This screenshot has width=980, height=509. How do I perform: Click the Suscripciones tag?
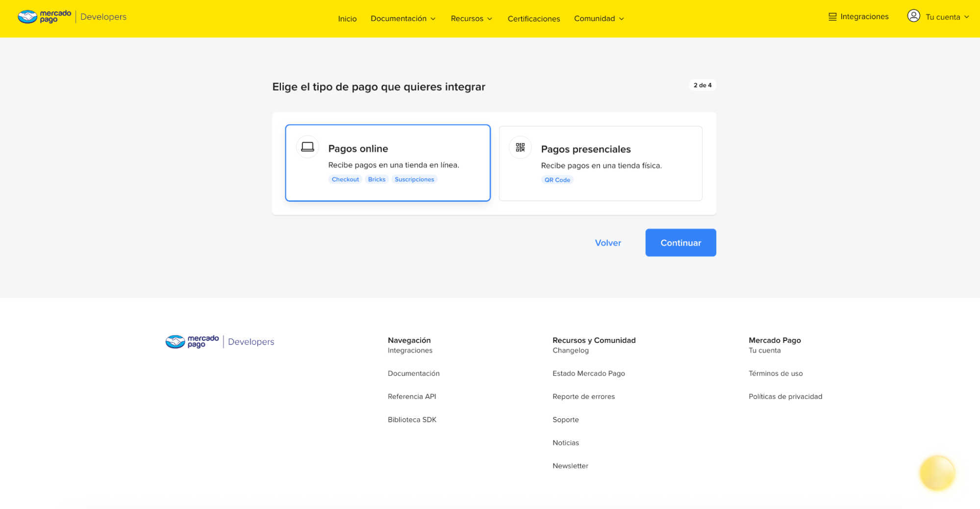[414, 179]
